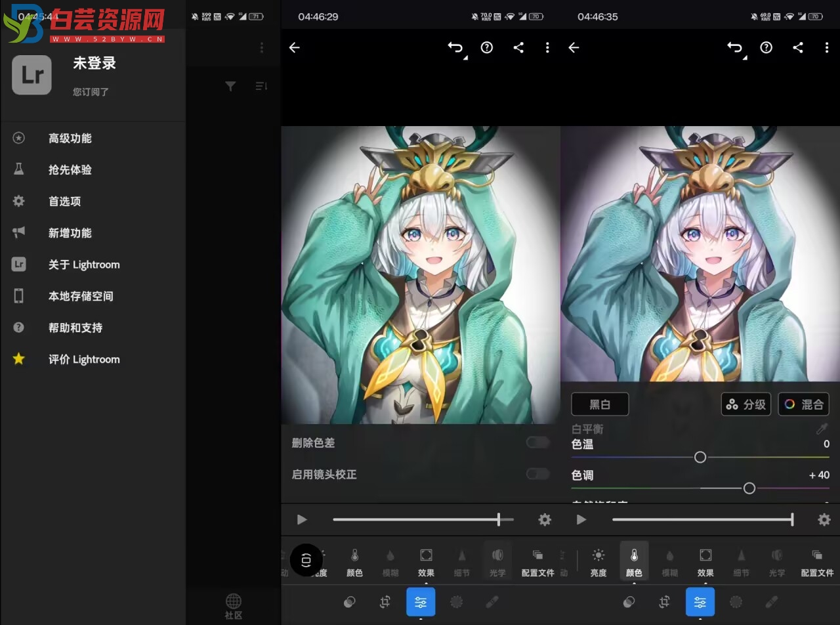This screenshot has height=625, width=840.
Task: Select the 光学 tab in the right screen
Action: coord(777,563)
